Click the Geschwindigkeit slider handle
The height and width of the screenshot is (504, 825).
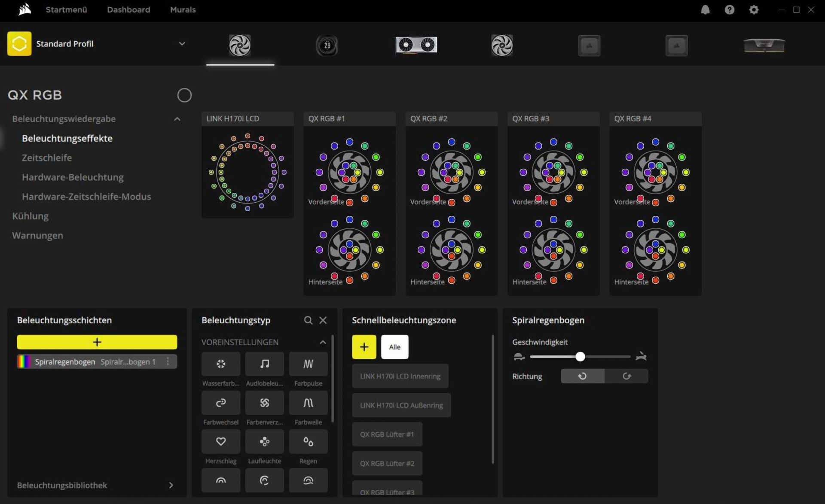[580, 356]
